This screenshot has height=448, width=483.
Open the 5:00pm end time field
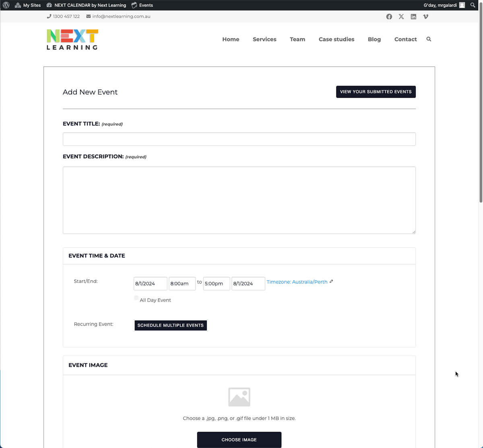217,283
